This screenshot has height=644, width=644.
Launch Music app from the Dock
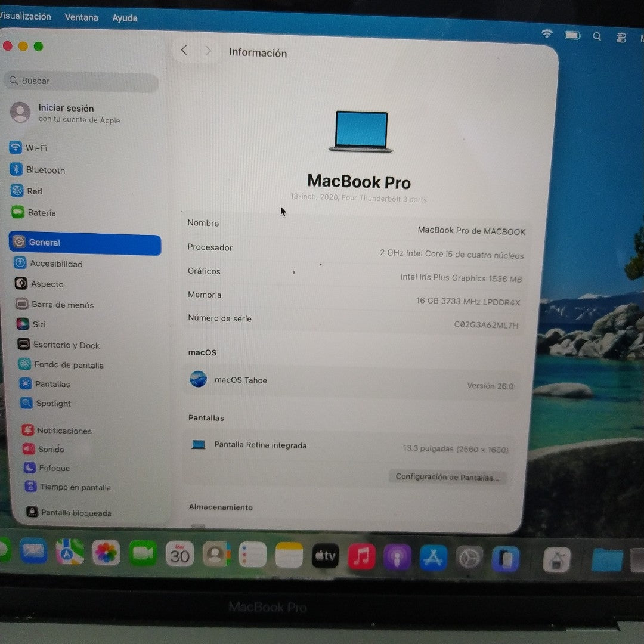click(361, 556)
